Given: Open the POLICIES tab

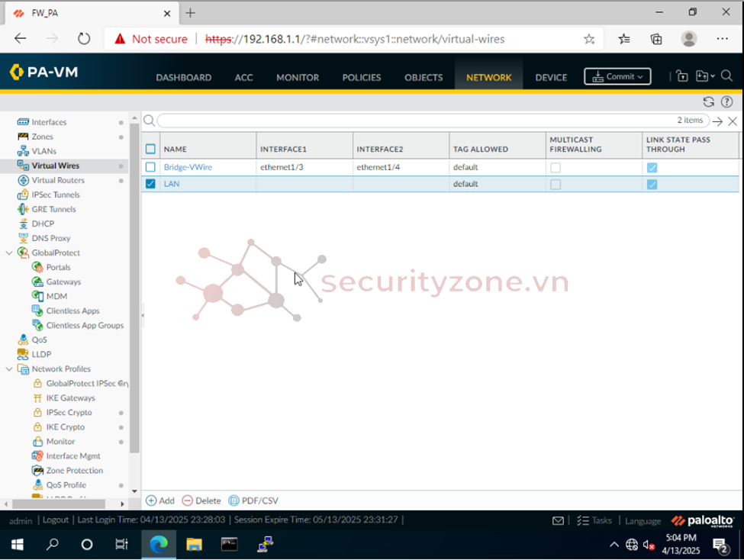Looking at the screenshot, I should [x=362, y=77].
